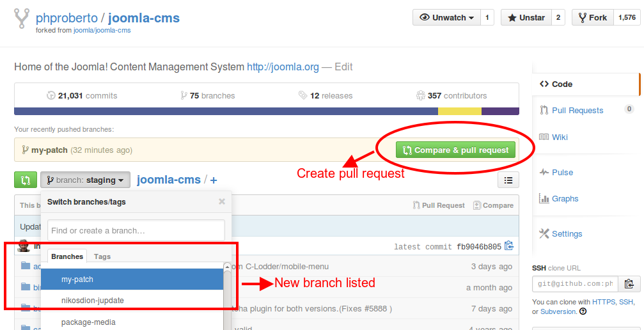View the 357 contributors

(452, 96)
